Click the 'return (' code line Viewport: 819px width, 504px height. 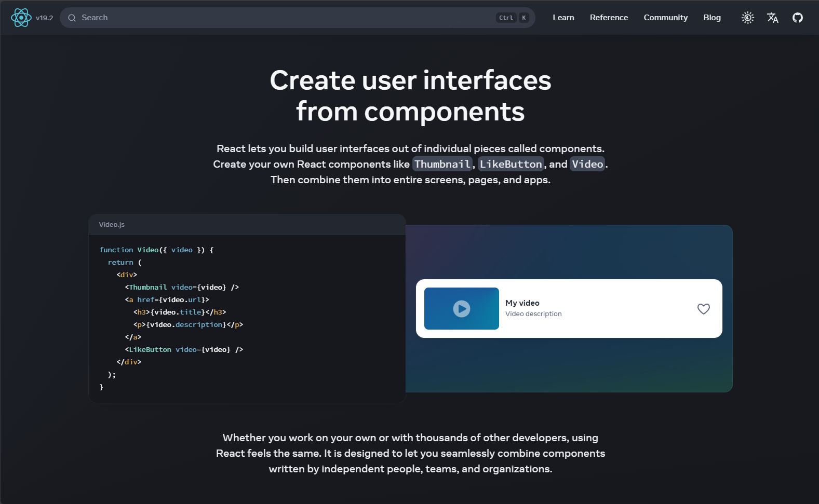tap(125, 263)
